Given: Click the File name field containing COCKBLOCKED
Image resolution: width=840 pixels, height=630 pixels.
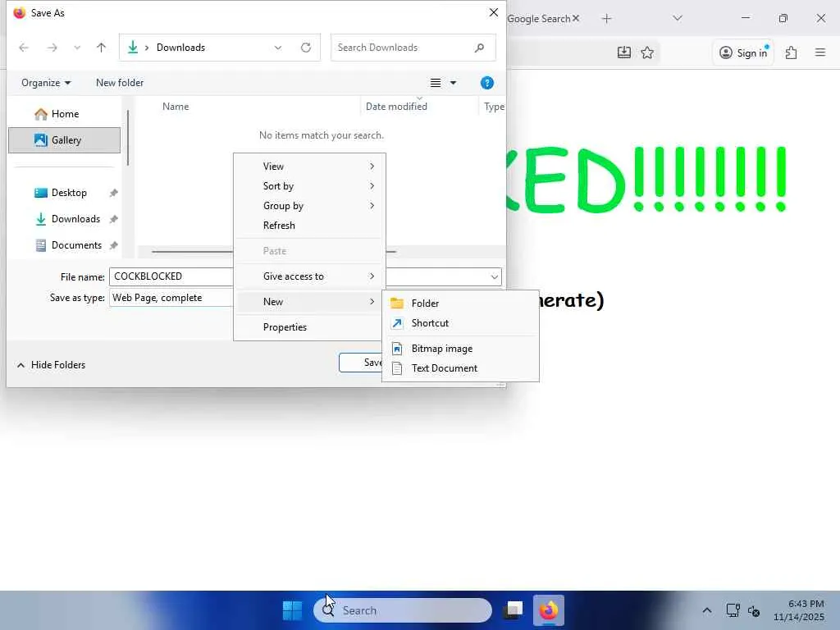Looking at the screenshot, I should (171, 276).
